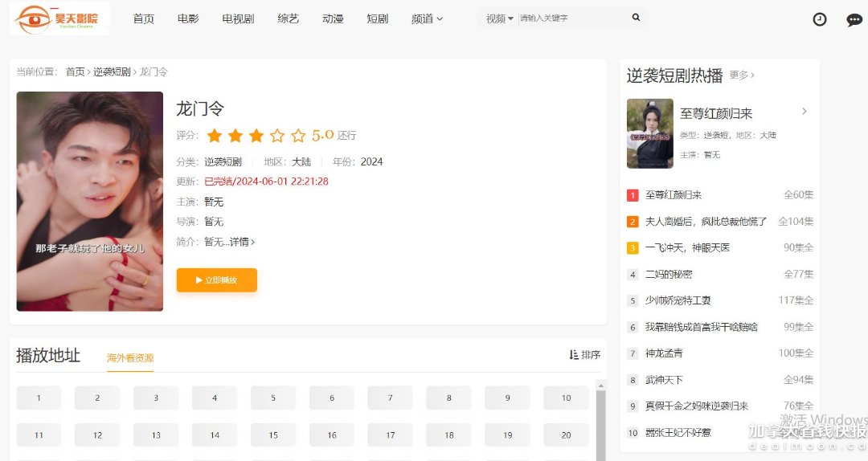Play episode 9
Viewport: 868px width, 461px height.
click(x=508, y=398)
